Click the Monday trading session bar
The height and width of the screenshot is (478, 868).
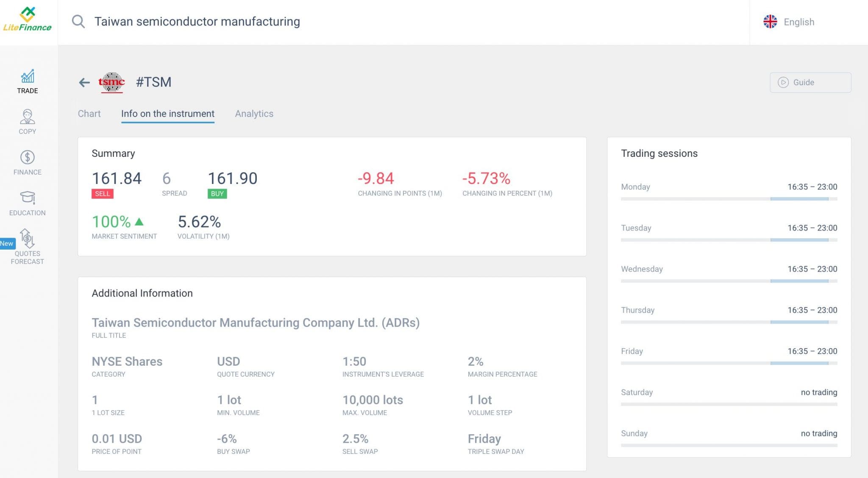729,199
